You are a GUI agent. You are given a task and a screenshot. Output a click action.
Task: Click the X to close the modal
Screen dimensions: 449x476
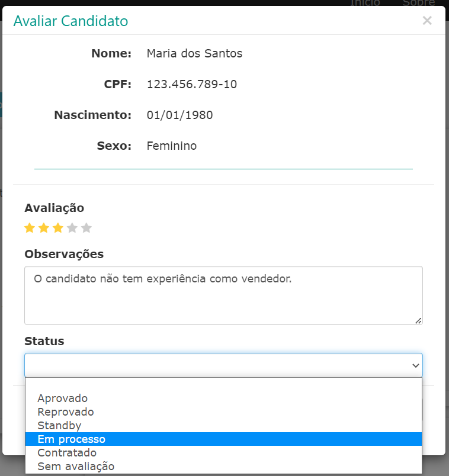(427, 20)
